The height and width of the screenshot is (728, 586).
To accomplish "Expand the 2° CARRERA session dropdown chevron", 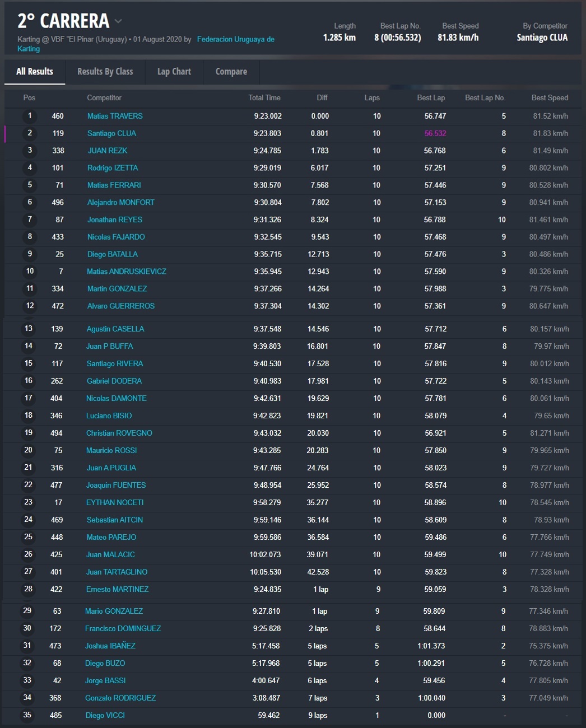I will [x=118, y=21].
